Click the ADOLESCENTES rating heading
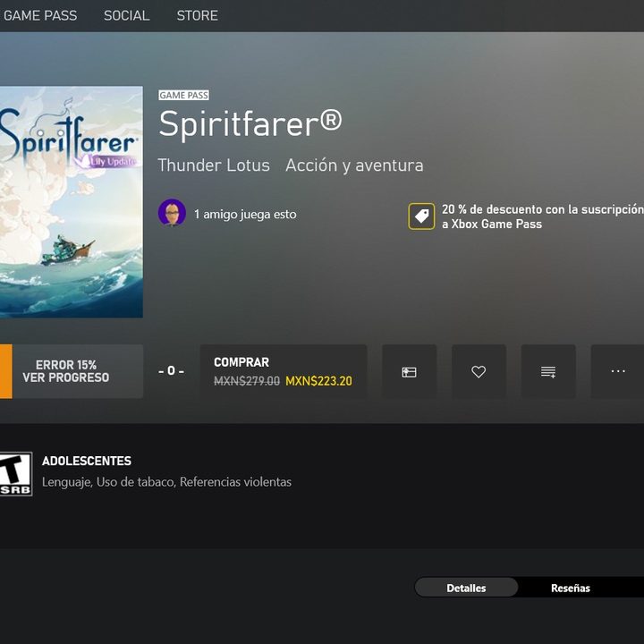The image size is (644, 644). point(87,461)
